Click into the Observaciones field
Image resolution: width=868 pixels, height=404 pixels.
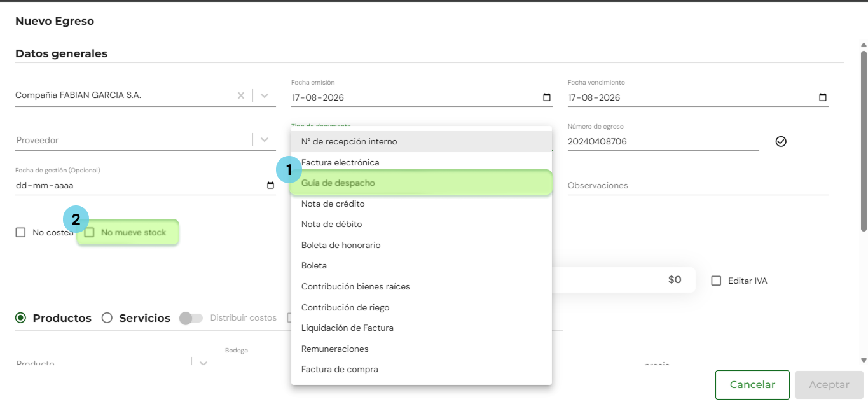(698, 186)
